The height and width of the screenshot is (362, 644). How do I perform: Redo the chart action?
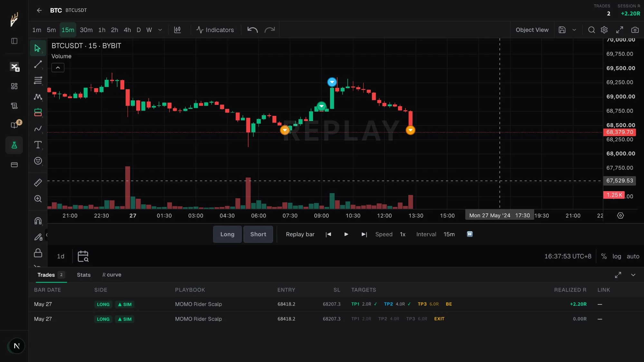270,30
